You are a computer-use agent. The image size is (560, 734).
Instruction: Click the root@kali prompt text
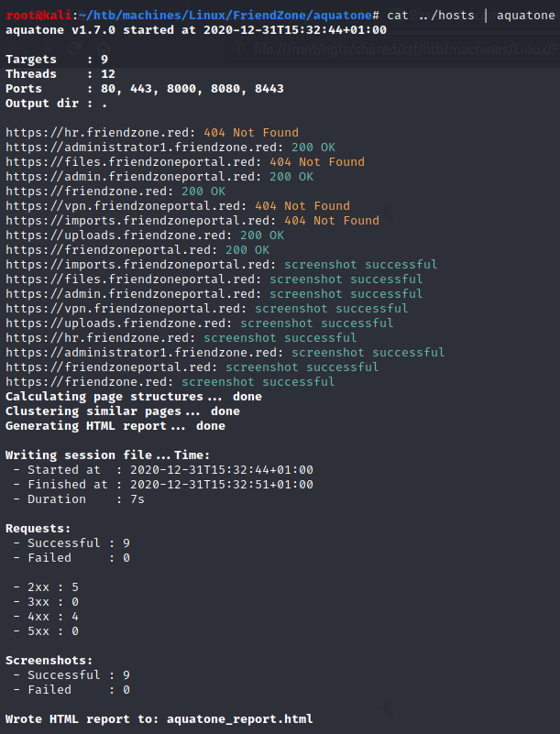pos(37,16)
